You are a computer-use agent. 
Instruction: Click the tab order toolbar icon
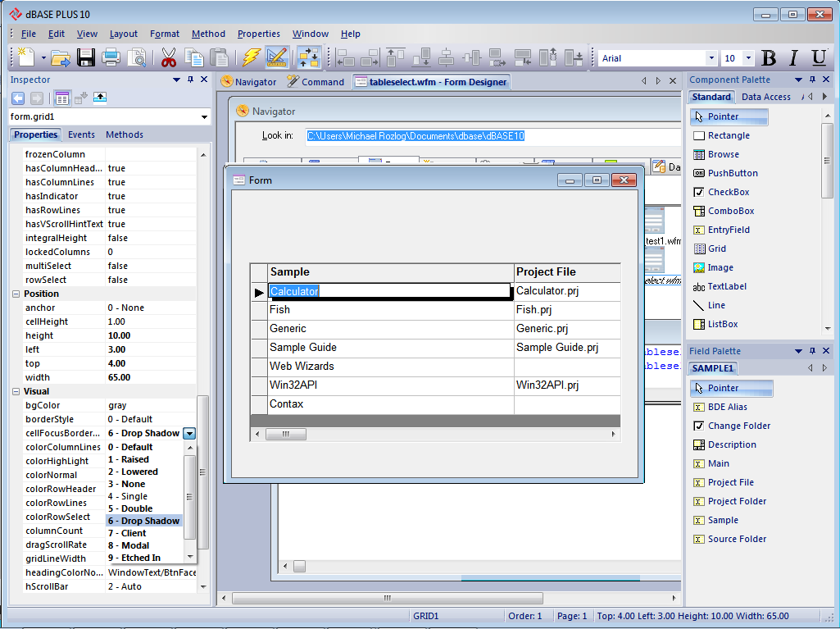pyautogui.click(x=309, y=57)
